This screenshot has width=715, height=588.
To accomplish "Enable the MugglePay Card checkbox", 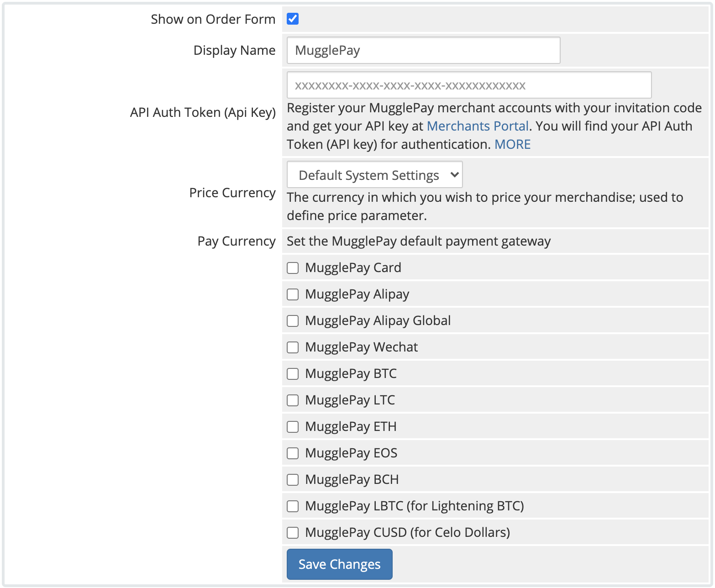I will (293, 268).
